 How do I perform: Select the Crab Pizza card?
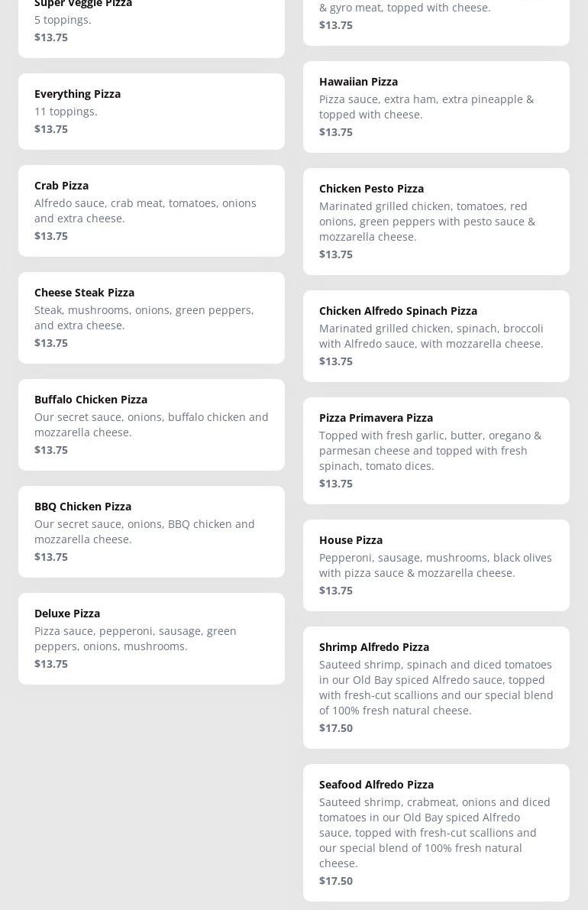(x=151, y=211)
